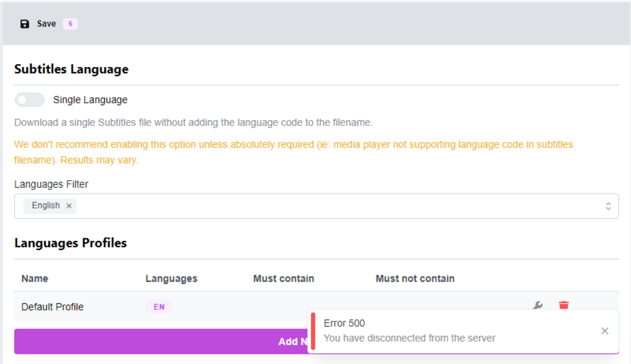Click the Save floppy disk icon

pyautogui.click(x=24, y=24)
